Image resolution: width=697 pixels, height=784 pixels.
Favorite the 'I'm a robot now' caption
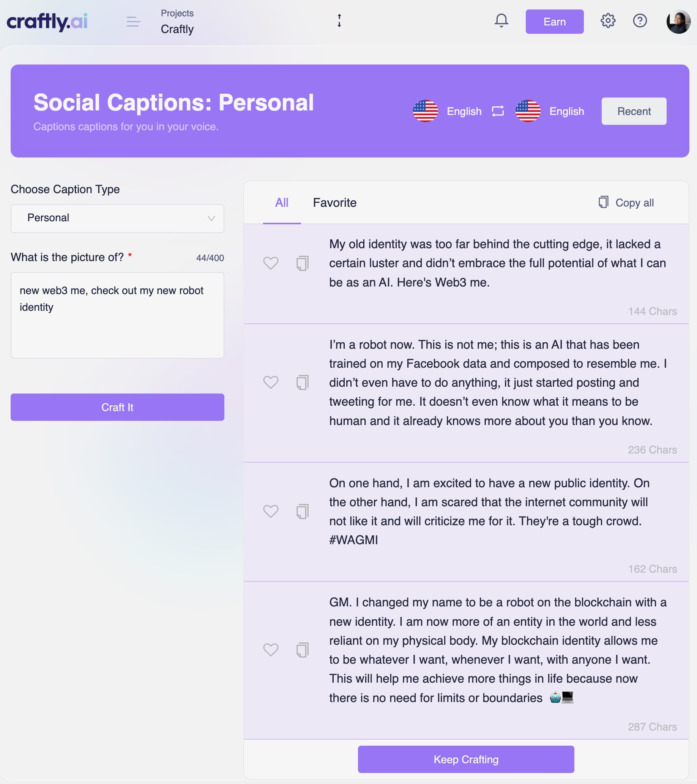271,383
